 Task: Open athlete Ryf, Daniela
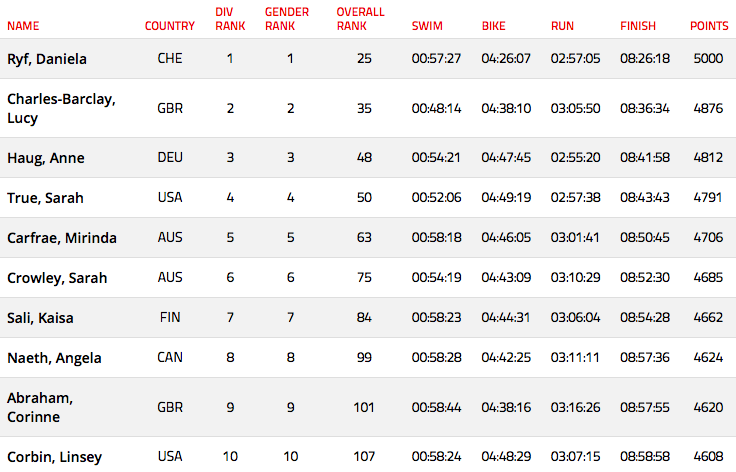[47, 59]
